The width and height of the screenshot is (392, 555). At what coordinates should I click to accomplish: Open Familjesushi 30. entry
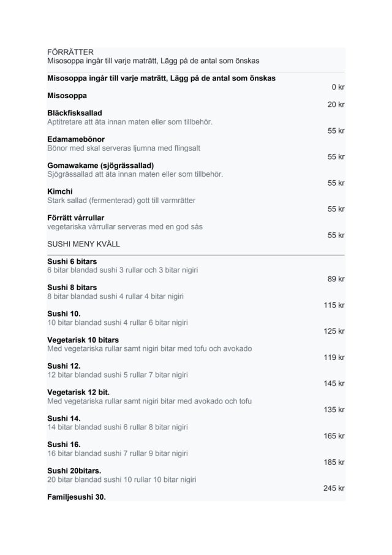pos(77,497)
